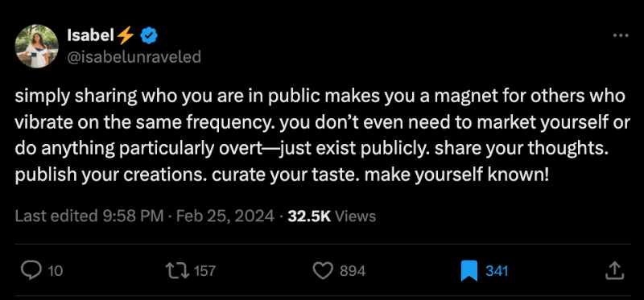The width and height of the screenshot is (644, 300).
Task: Open the 32.5K Views analytics
Action: 332,216
